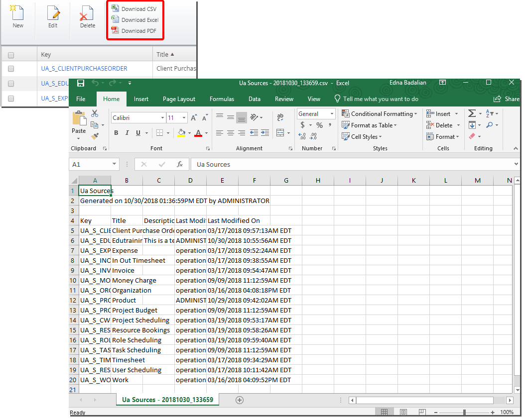Click the AutoSum sigma icon

click(x=472, y=113)
